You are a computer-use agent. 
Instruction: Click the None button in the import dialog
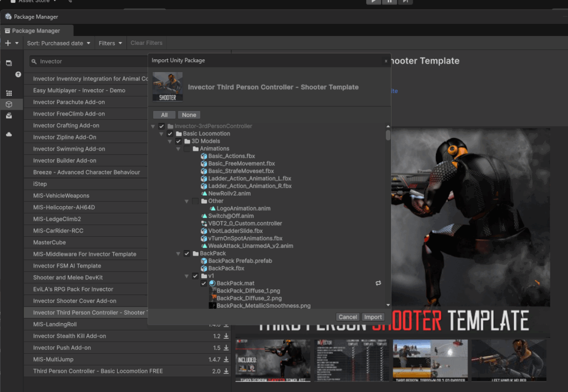coord(189,115)
